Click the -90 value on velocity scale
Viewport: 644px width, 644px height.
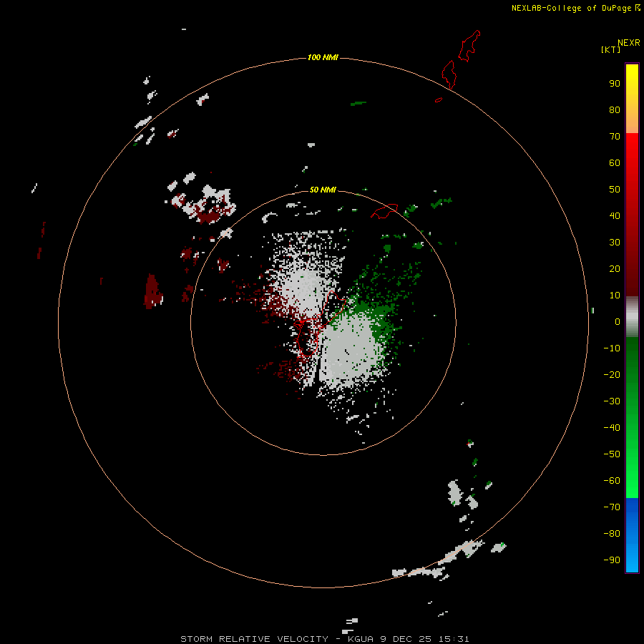[612, 560]
